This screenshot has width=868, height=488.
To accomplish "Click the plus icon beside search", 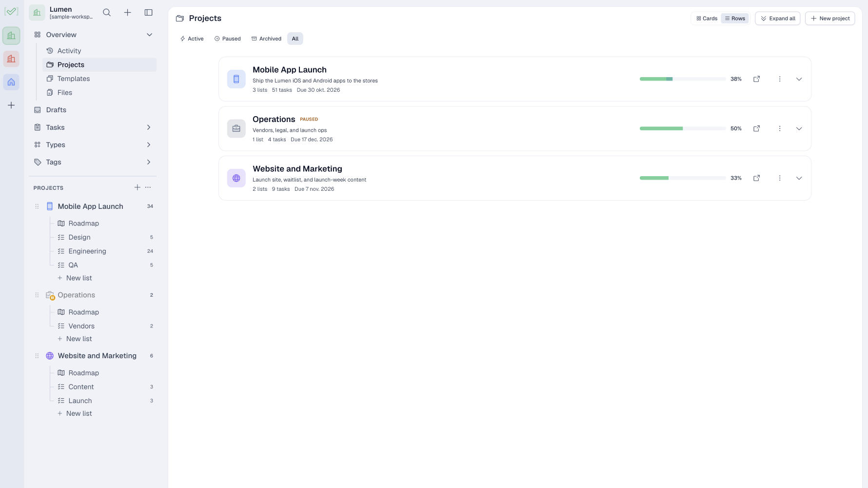I will pyautogui.click(x=127, y=13).
